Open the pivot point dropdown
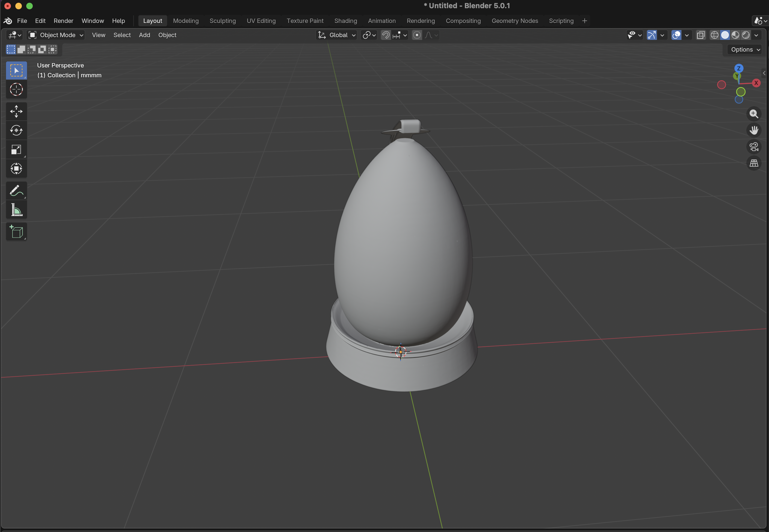 click(369, 35)
